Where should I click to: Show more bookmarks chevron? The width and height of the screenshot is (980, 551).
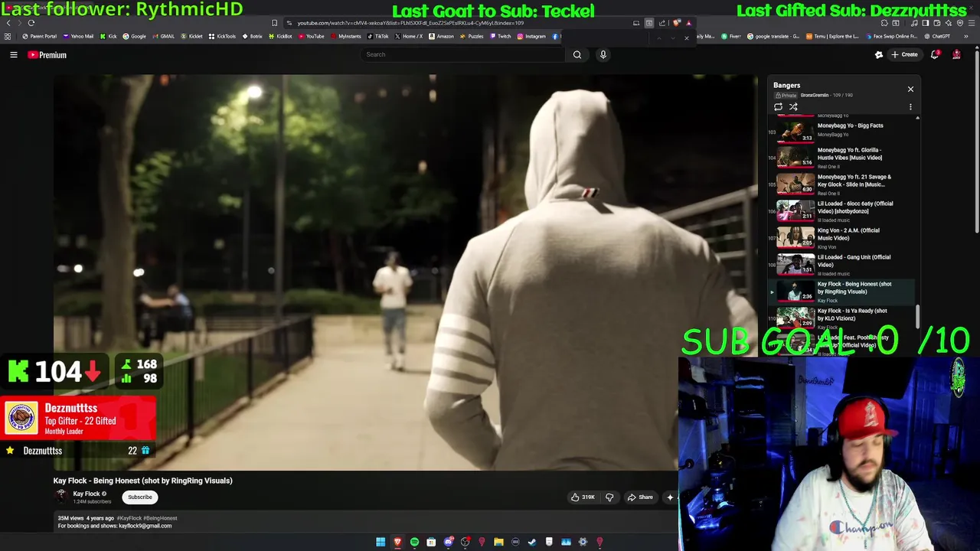point(966,36)
